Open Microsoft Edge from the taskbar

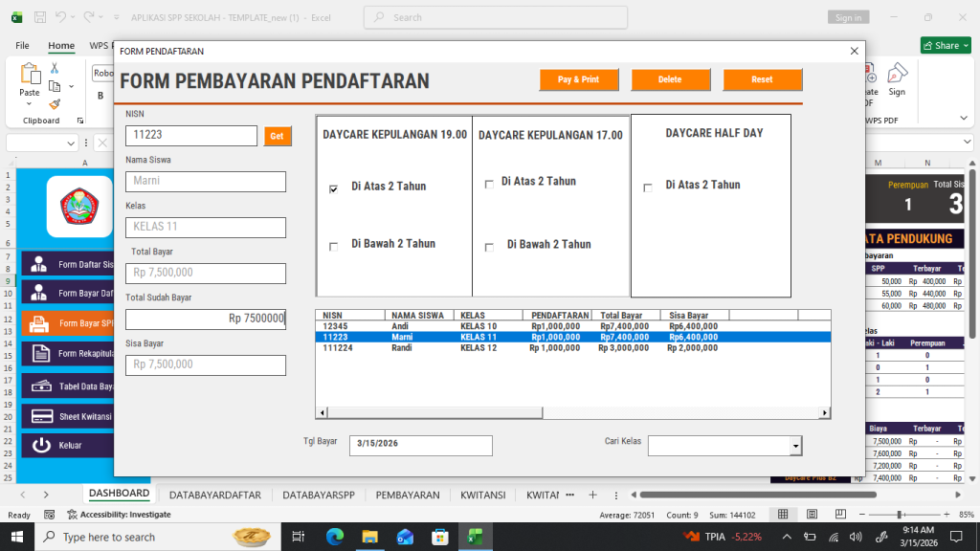coord(334,537)
